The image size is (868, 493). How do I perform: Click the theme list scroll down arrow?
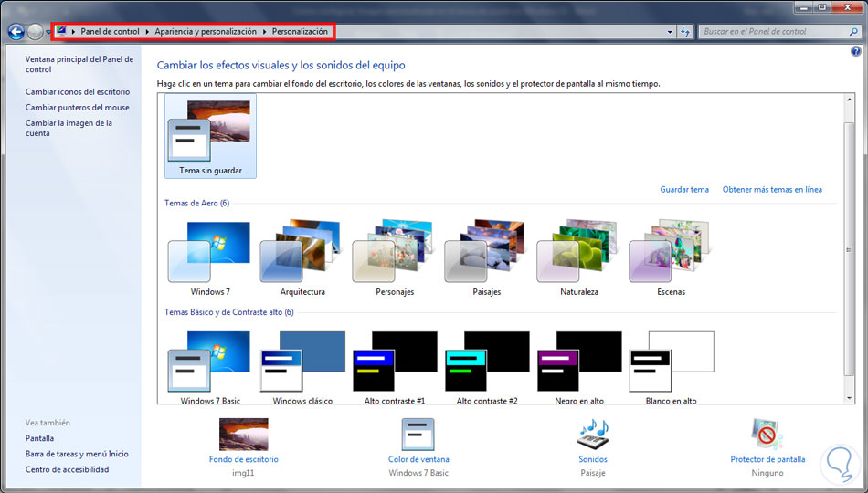[x=849, y=398]
